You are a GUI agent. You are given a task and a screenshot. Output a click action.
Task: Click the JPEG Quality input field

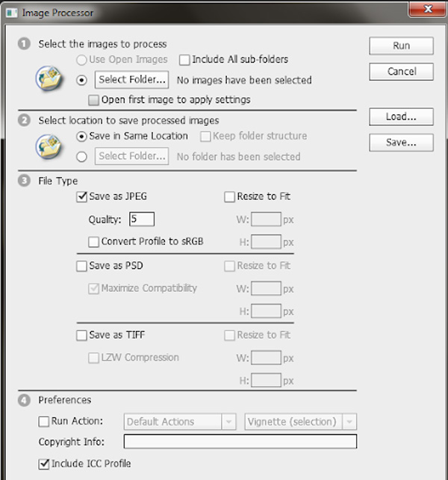tap(142, 219)
